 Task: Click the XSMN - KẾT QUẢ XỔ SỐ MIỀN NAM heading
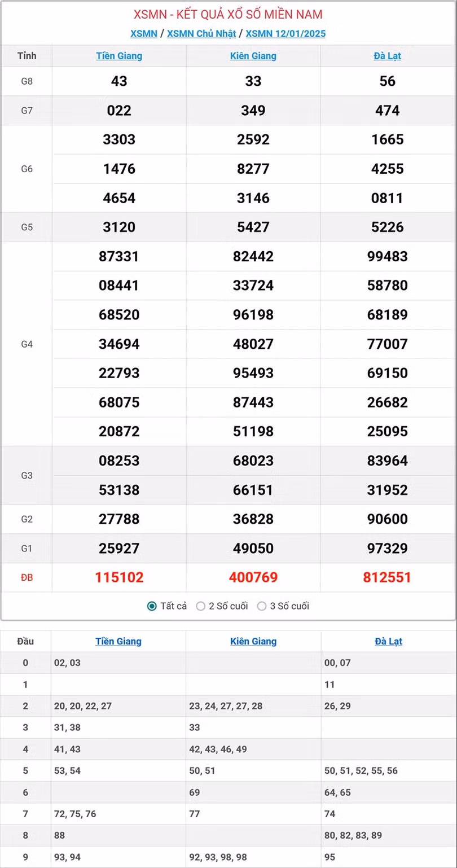click(x=228, y=14)
